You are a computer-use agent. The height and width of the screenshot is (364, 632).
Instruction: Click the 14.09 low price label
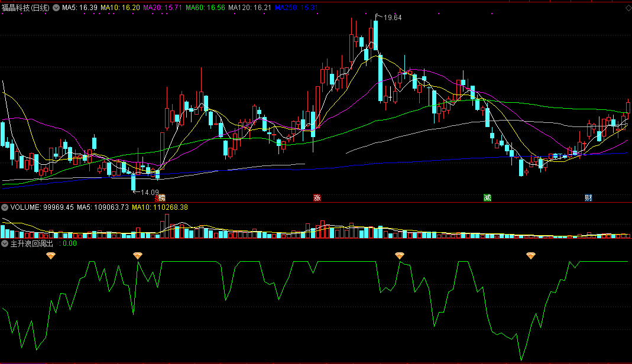(x=150, y=193)
